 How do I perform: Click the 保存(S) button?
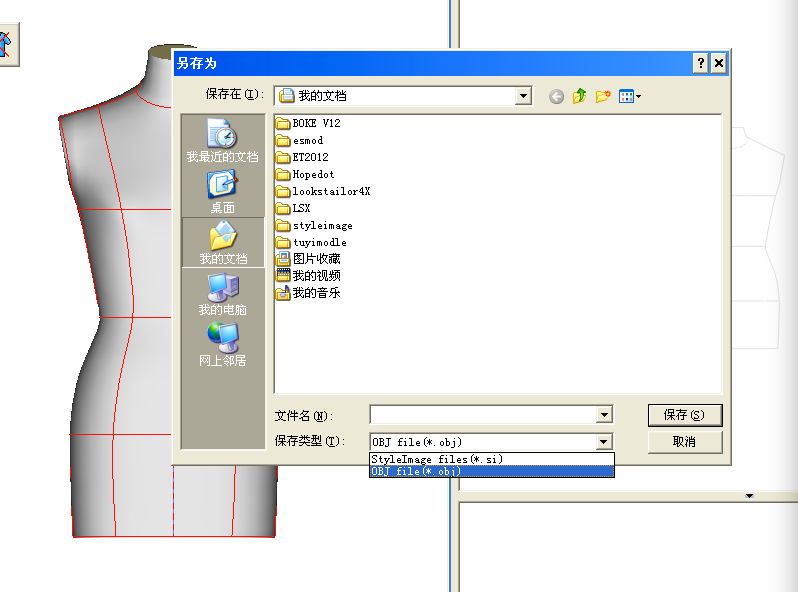(x=685, y=415)
